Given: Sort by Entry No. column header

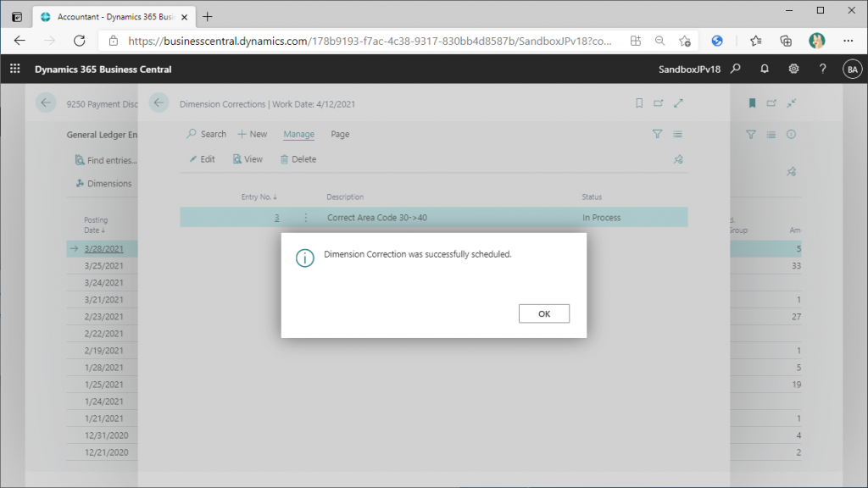Looking at the screenshot, I should (259, 197).
